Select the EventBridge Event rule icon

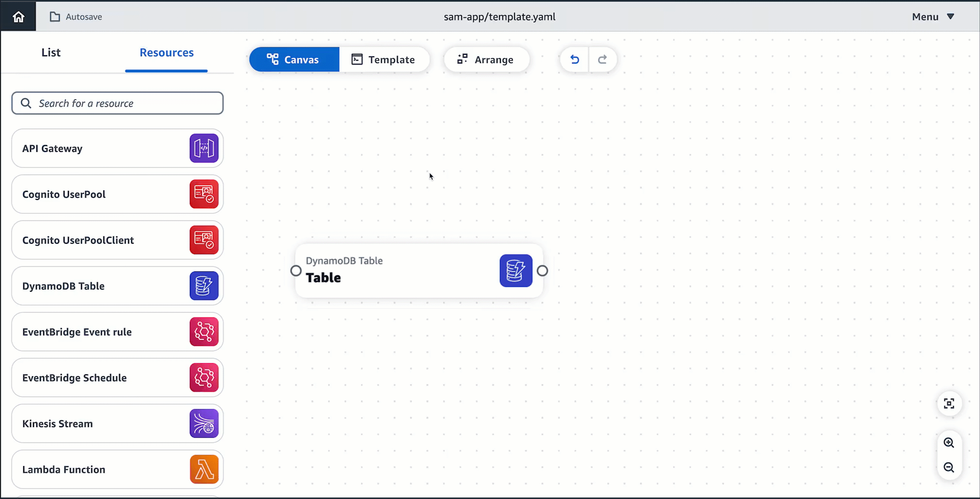coord(203,332)
